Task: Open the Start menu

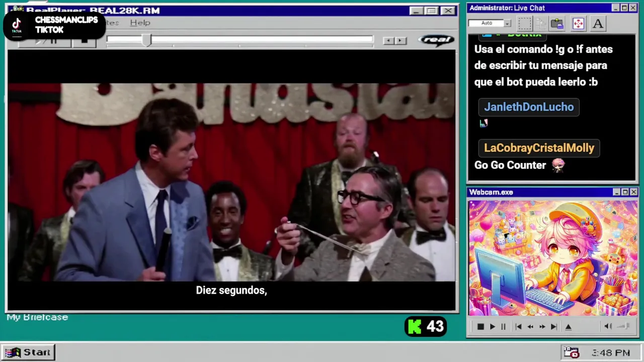Action: [x=28, y=352]
